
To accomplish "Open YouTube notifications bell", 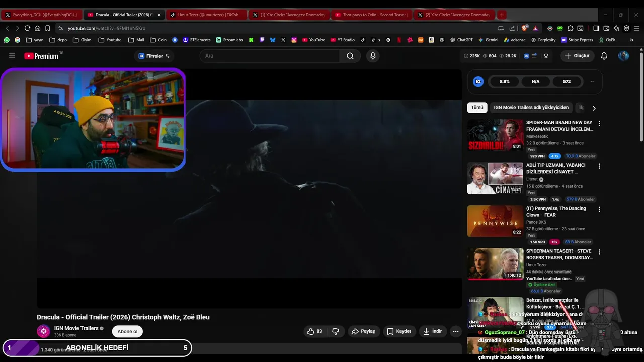I will point(604,56).
